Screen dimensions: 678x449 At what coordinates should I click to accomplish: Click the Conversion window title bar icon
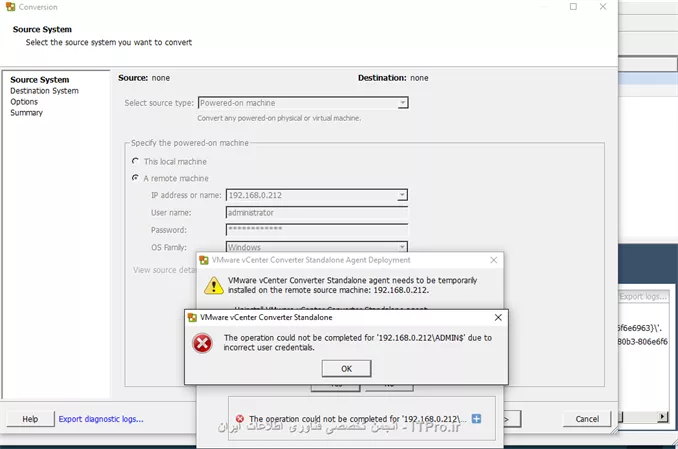click(10, 7)
